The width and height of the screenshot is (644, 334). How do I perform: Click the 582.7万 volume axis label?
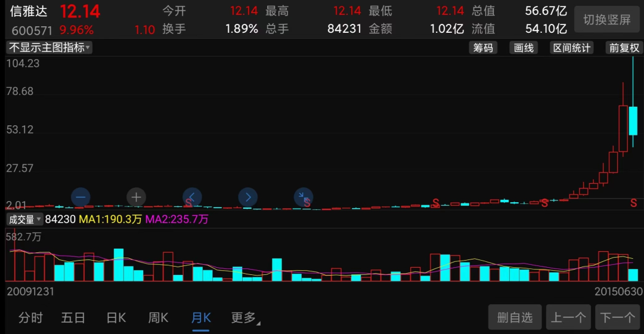click(x=23, y=237)
